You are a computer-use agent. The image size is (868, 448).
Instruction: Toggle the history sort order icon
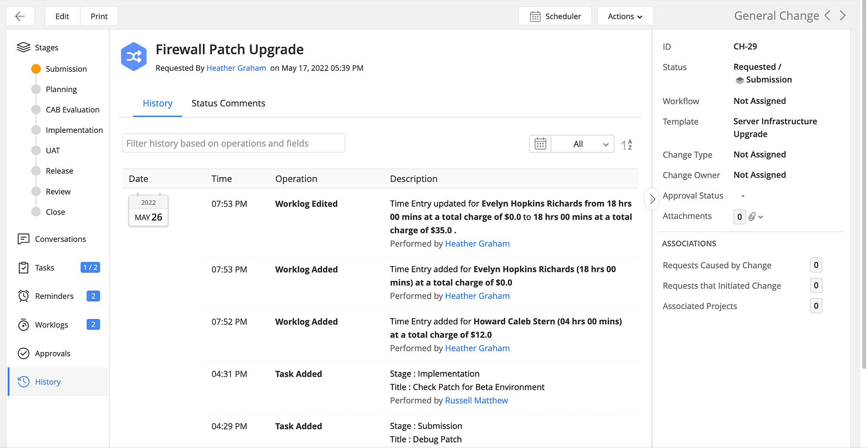[626, 145]
